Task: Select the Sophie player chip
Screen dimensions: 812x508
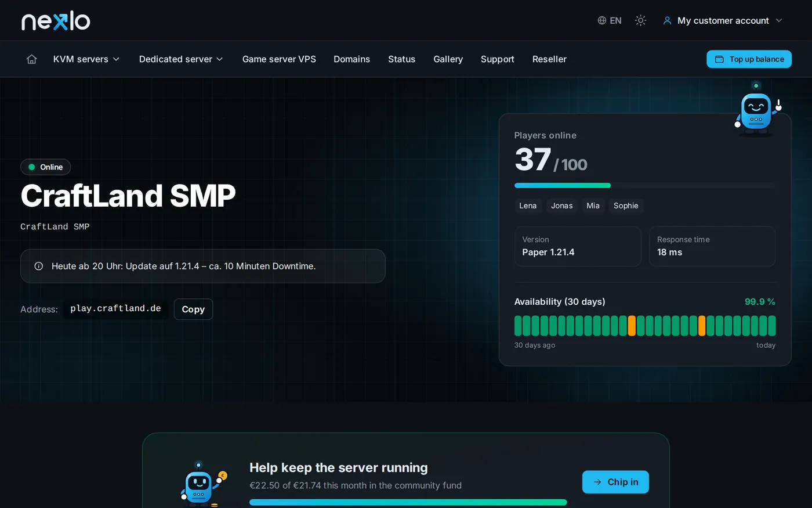Action: (x=626, y=206)
